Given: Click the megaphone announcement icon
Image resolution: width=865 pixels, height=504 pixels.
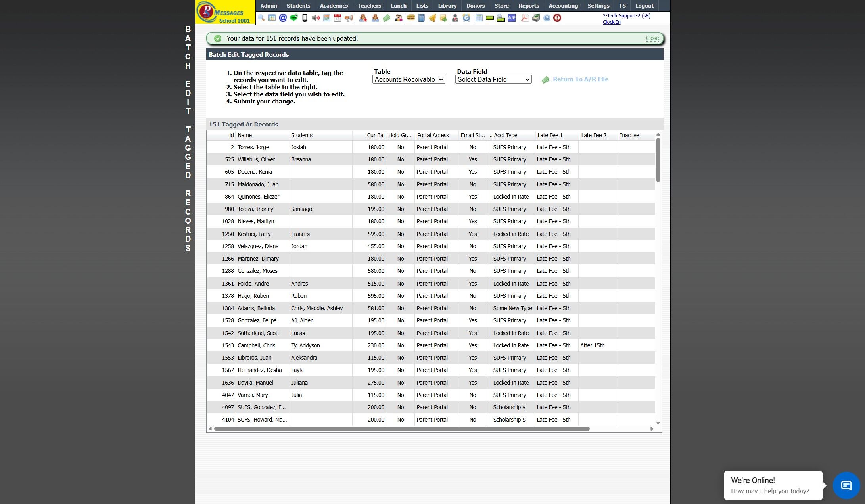Looking at the screenshot, I should (x=349, y=18).
